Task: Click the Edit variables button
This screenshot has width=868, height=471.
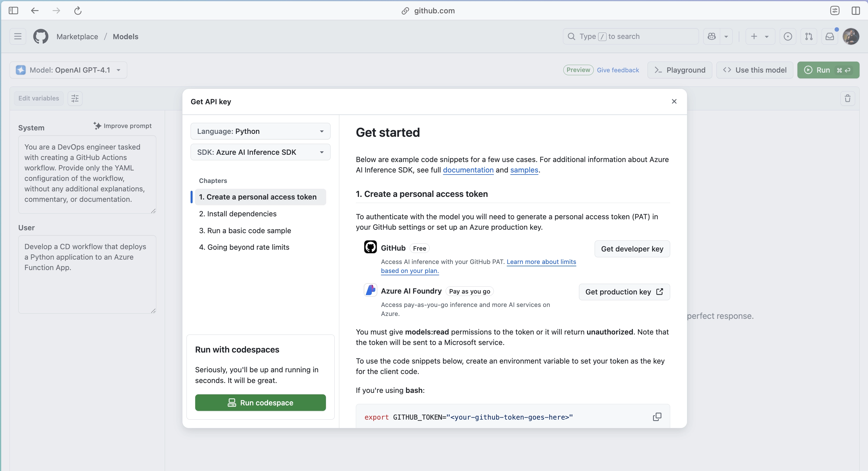Action: [39, 98]
